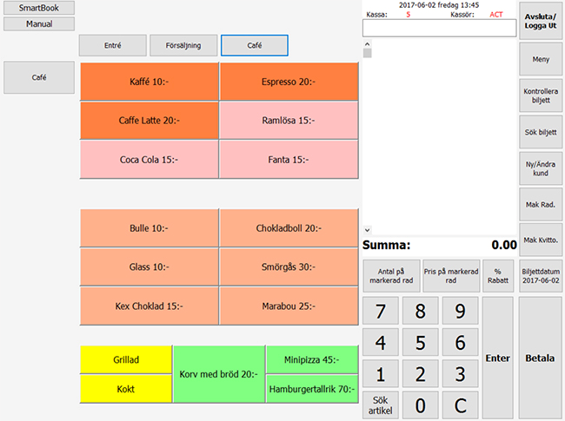
Task: Select the Espresso 20:- product tile
Action: click(x=289, y=82)
